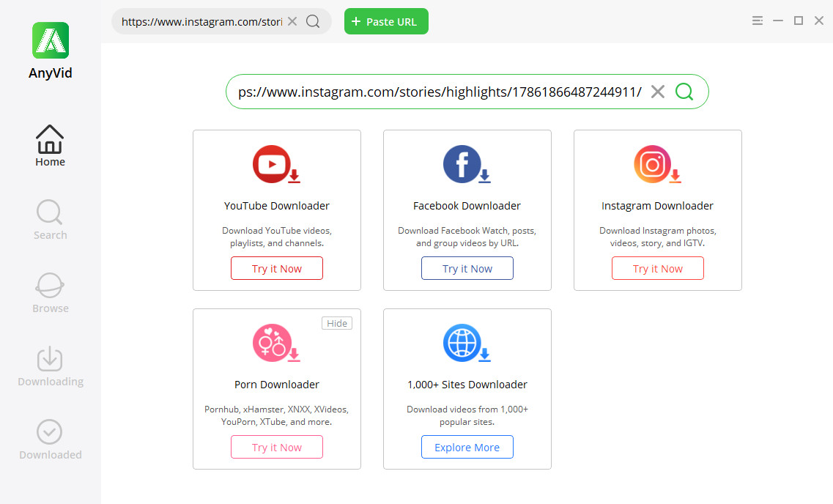This screenshot has height=504, width=833.
Task: Hide the Porn Downloader card
Action: pyautogui.click(x=337, y=324)
